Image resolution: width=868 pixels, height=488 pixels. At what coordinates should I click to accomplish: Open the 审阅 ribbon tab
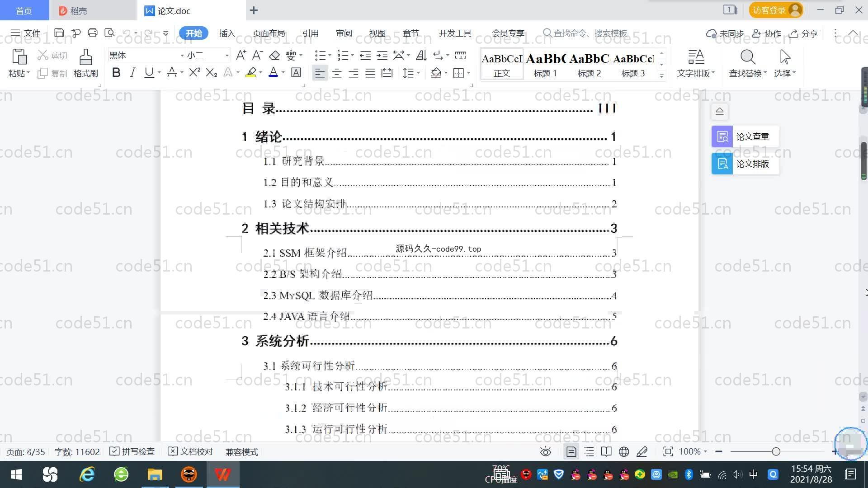click(x=344, y=33)
